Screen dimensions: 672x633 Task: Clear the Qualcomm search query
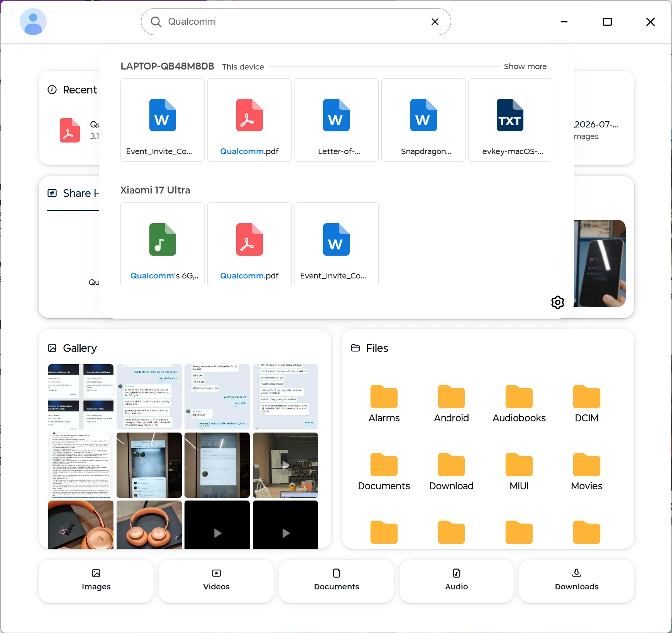435,22
